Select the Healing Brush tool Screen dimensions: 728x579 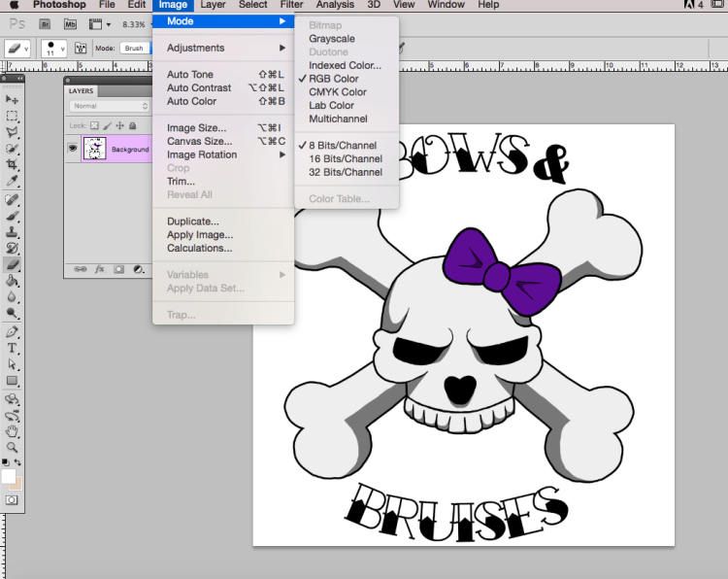point(12,200)
